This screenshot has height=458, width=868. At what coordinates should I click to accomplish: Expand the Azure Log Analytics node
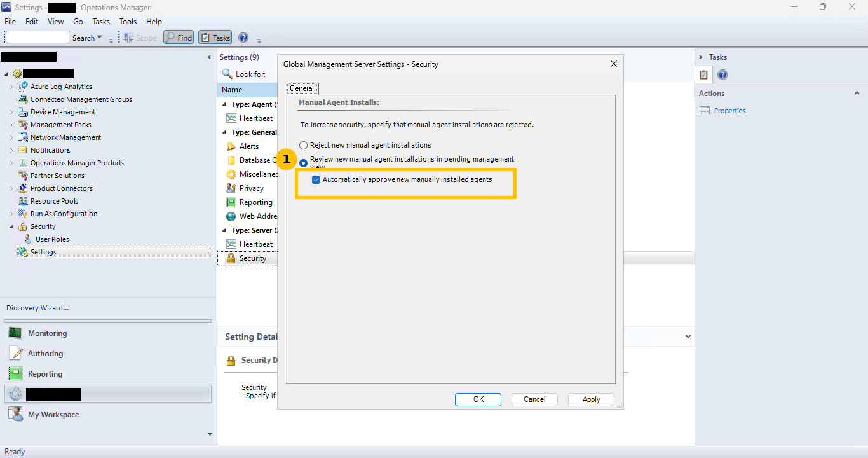(11, 87)
